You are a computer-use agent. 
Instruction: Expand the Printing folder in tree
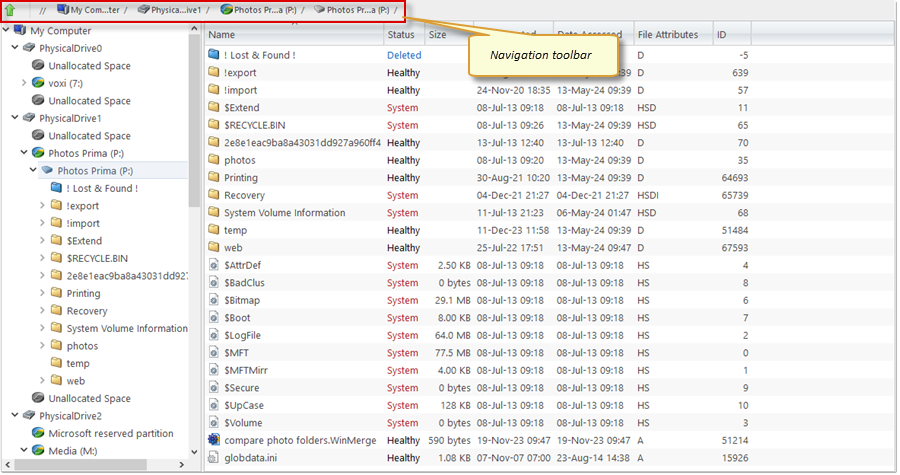(42, 293)
